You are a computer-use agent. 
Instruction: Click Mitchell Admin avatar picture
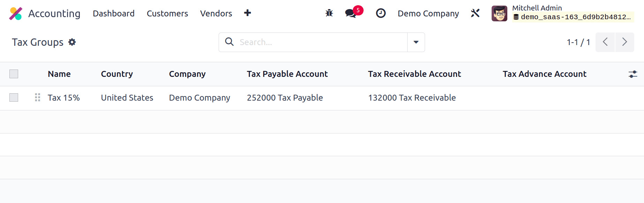pos(499,14)
